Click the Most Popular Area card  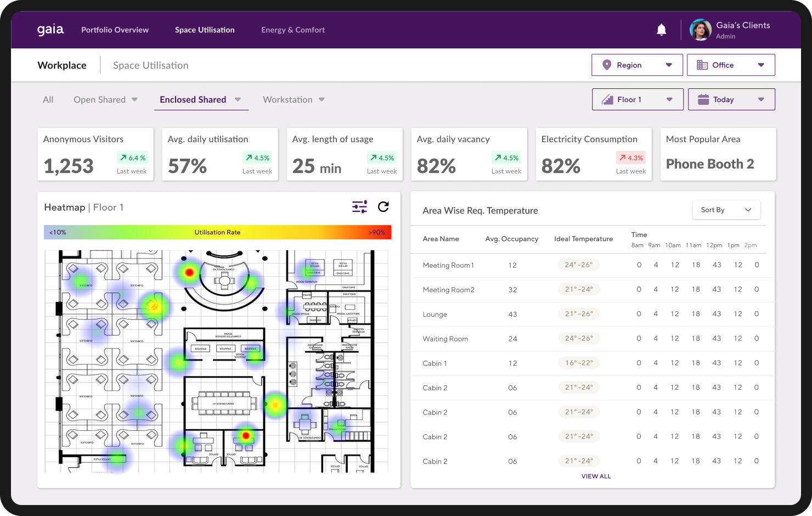(x=718, y=154)
